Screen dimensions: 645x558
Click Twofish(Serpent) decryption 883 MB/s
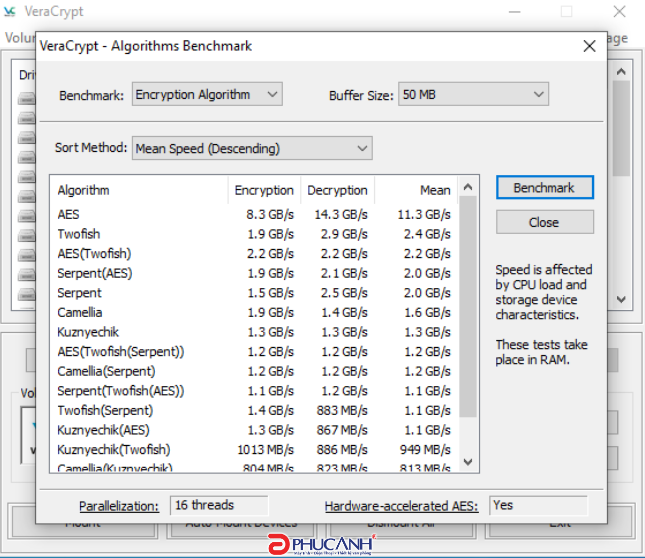(x=342, y=410)
